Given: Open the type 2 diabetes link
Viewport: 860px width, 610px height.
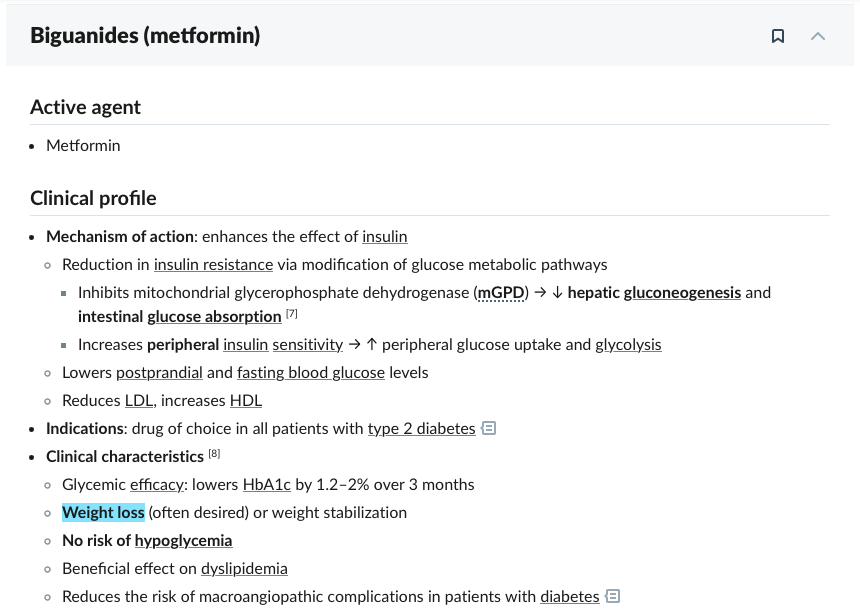Looking at the screenshot, I should click(421, 429).
